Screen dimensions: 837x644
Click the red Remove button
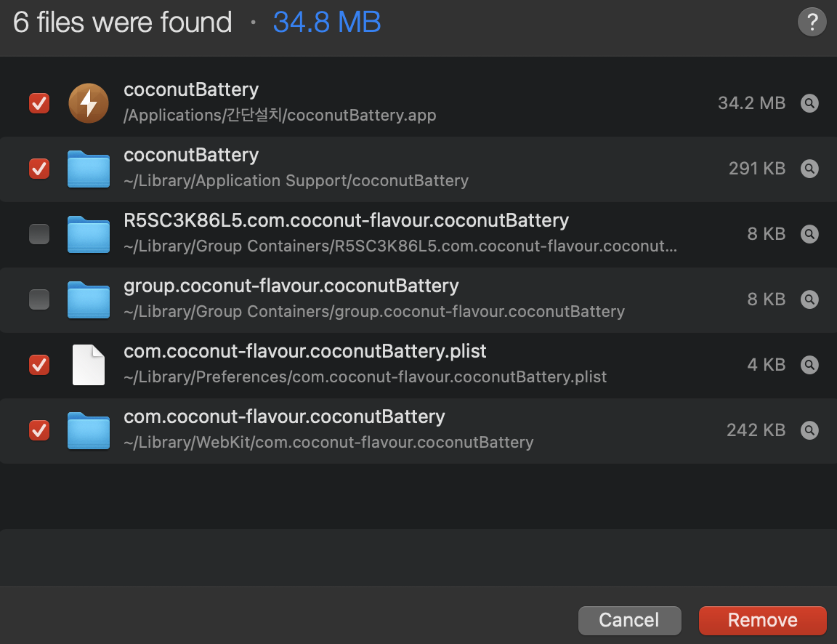(762, 621)
